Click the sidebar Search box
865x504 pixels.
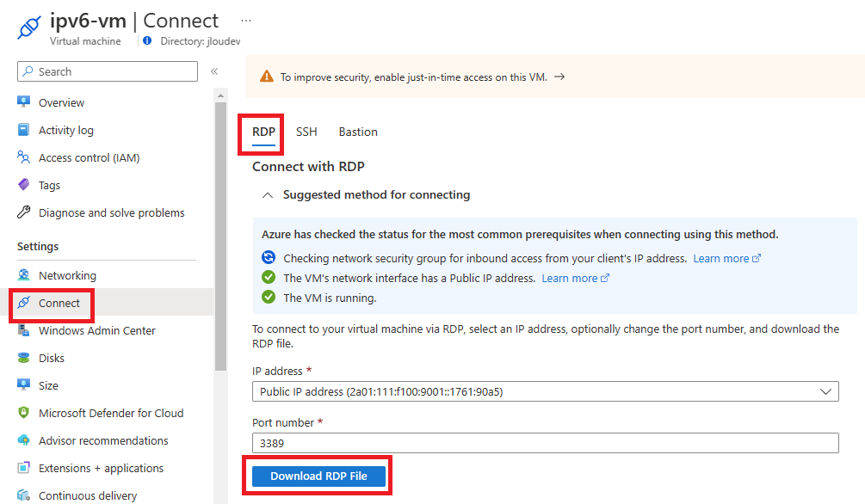tap(108, 71)
